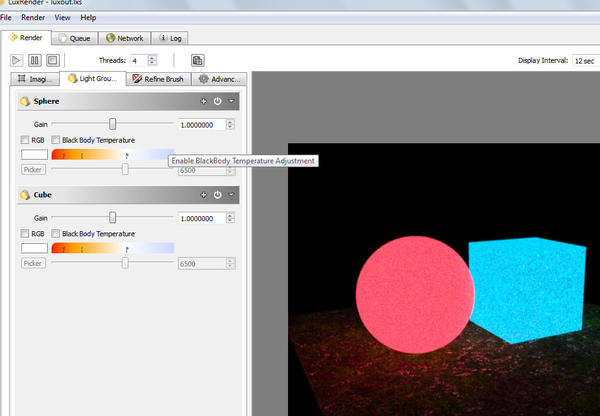
Task: Adjust the Cube temperature slider
Action: click(x=125, y=263)
